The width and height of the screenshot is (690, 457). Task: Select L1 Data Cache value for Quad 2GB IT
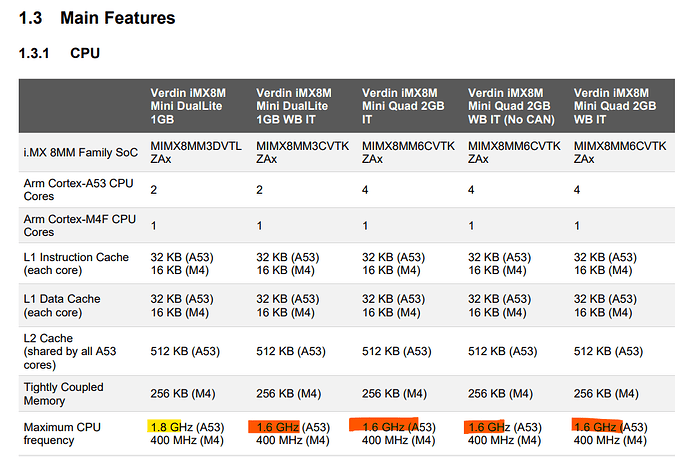393,306
